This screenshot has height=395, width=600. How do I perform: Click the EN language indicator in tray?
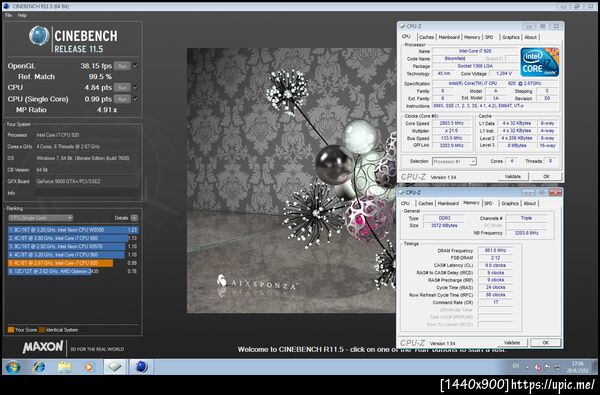[x=516, y=367]
